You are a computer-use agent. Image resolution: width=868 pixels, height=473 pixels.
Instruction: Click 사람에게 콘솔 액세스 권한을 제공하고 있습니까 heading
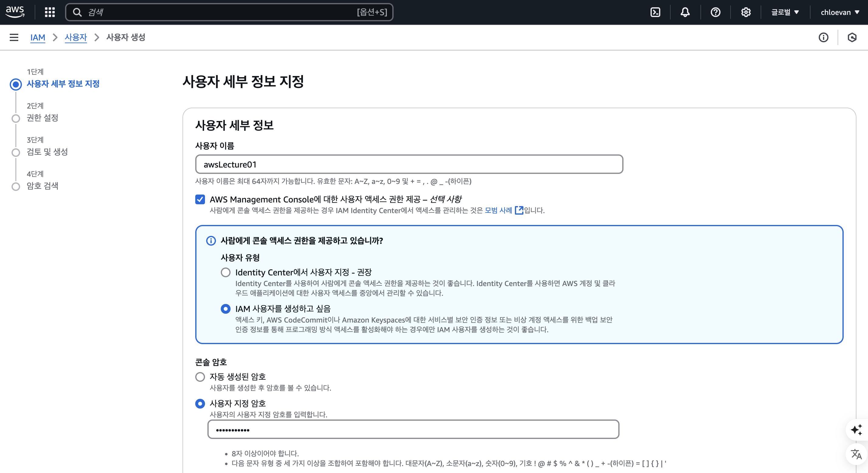(302, 240)
